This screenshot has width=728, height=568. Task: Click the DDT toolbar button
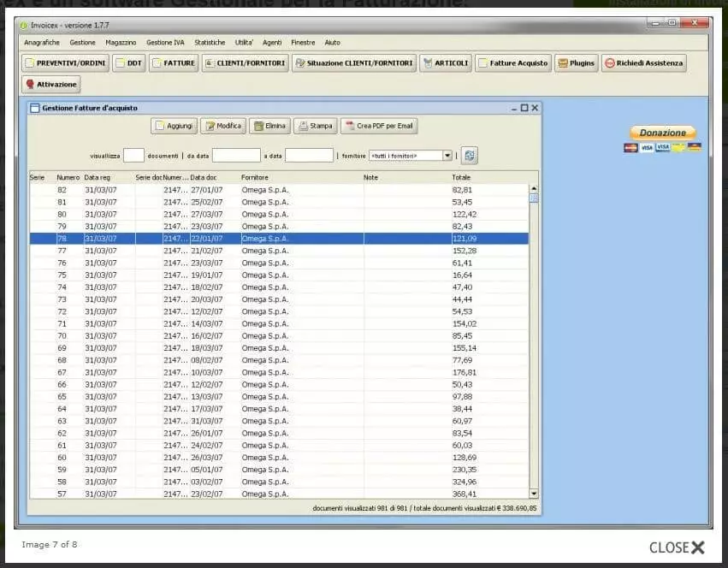(x=129, y=63)
